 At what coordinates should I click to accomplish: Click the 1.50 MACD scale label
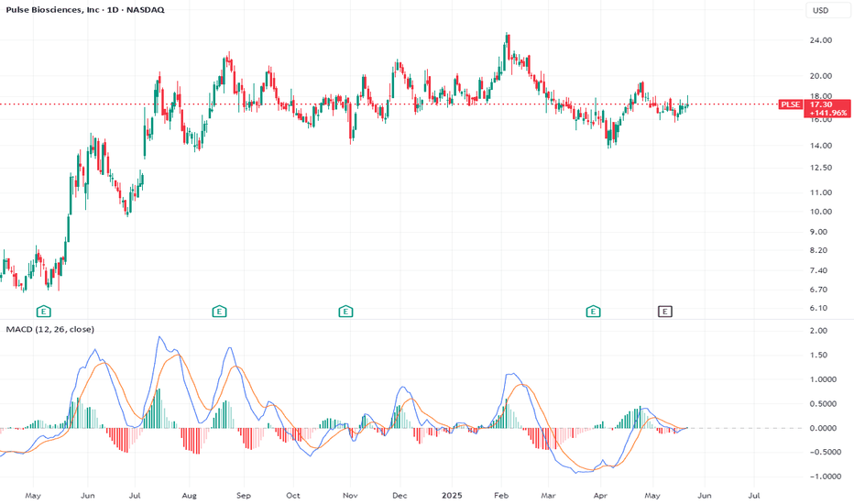(x=818, y=355)
